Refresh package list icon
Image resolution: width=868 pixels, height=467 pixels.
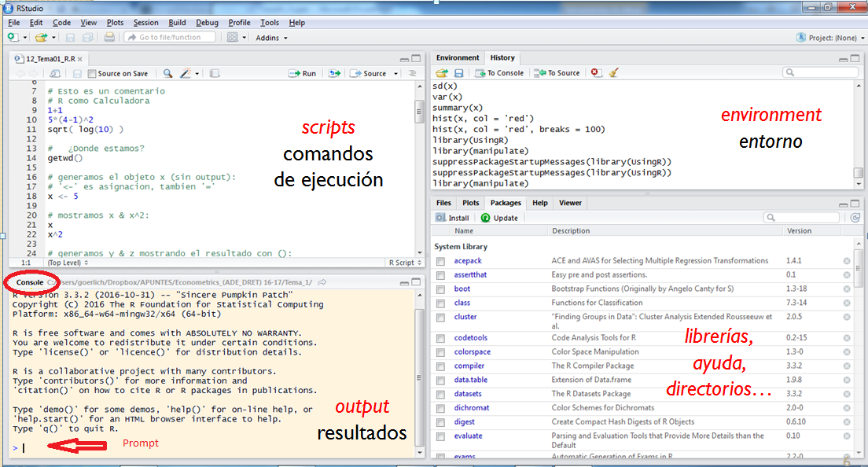pyautogui.click(x=855, y=218)
